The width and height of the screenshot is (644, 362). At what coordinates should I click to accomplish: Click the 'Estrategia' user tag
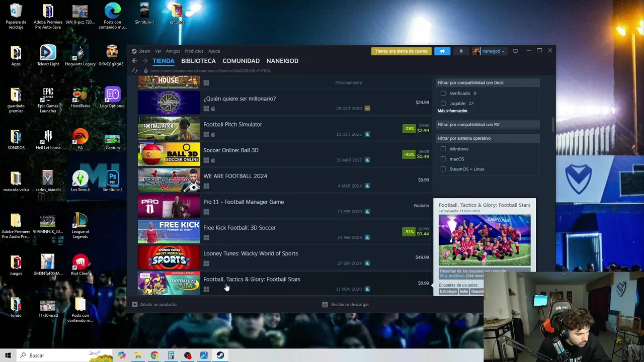[x=448, y=292]
